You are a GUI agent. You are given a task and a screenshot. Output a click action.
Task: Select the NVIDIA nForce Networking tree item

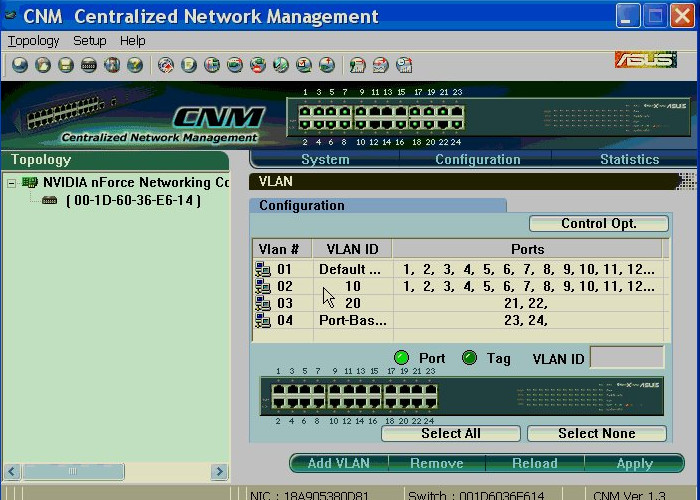coord(136,183)
